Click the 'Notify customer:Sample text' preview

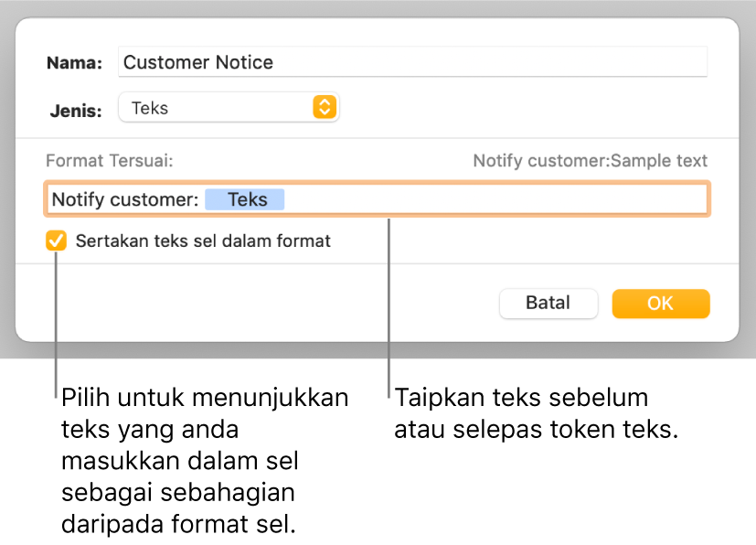pos(590,161)
